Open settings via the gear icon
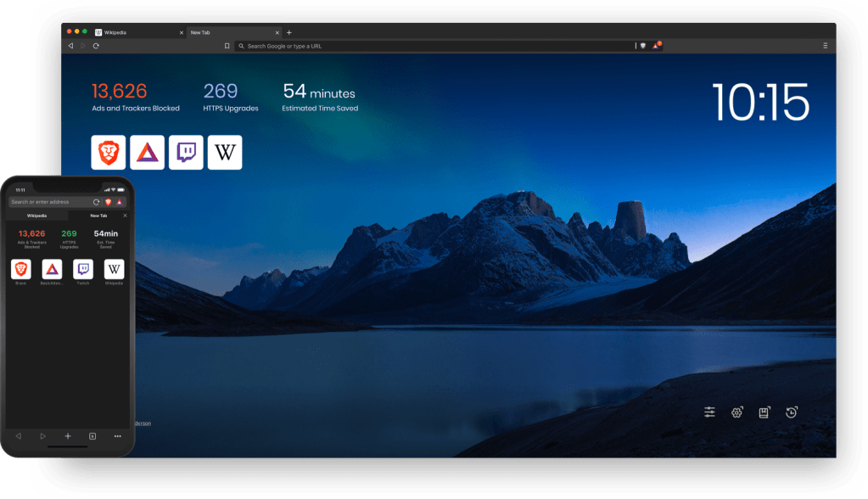Viewport: 868px width, 499px height. click(737, 413)
